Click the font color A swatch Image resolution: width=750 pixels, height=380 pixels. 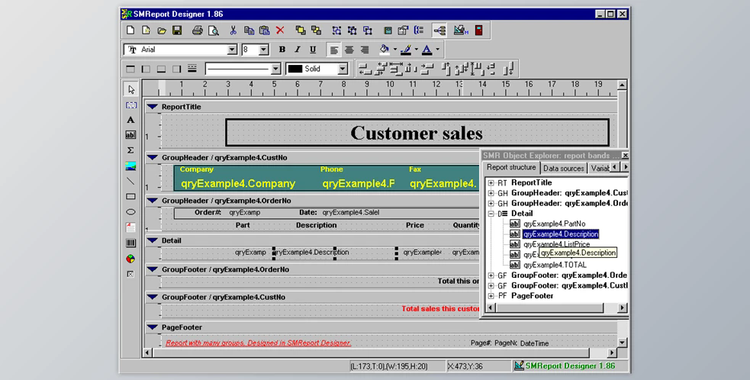[x=427, y=50]
